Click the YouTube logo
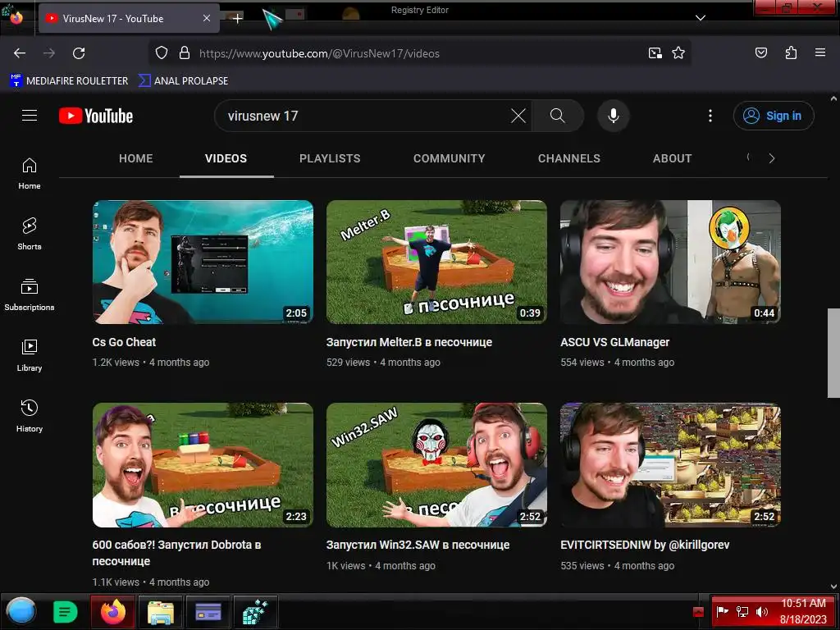The image size is (840, 630). (x=96, y=116)
